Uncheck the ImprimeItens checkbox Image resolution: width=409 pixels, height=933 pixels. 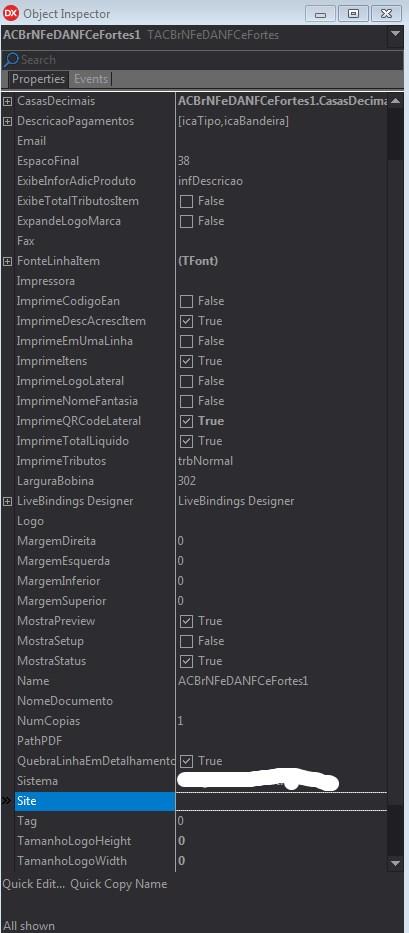coord(186,361)
